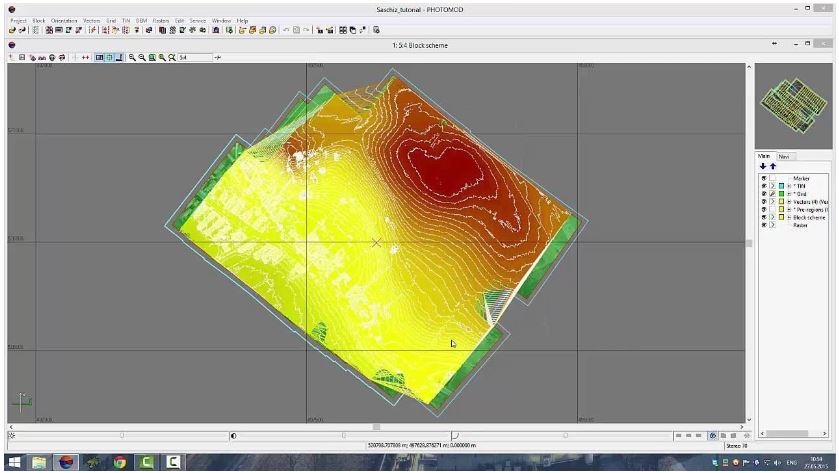This screenshot has width=839, height=473.
Task: Open Firefox from the taskbar
Action: pos(67,463)
